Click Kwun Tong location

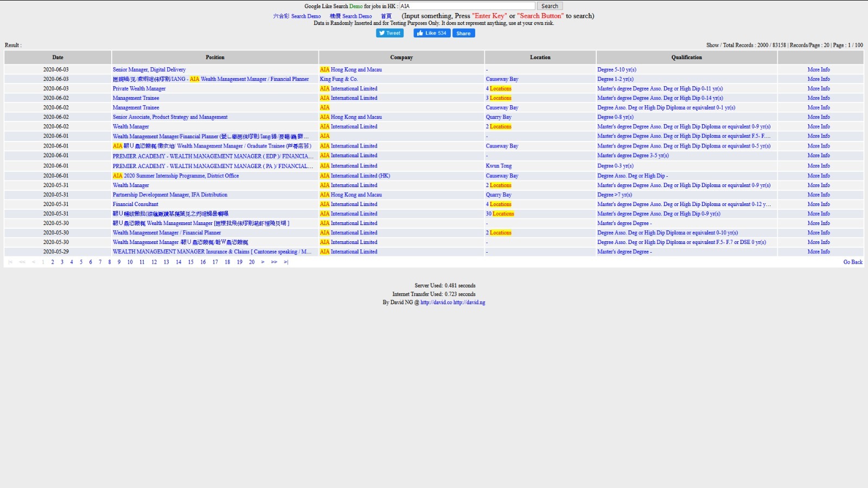pyautogui.click(x=499, y=166)
